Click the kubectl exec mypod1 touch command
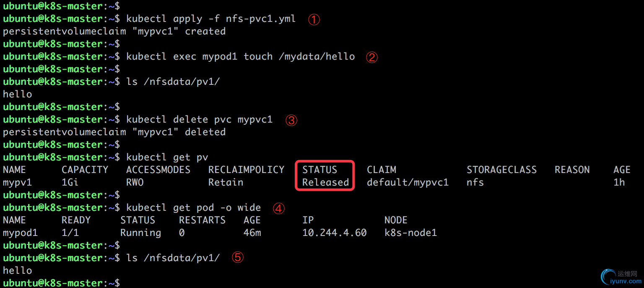This screenshot has height=288, width=644. point(241,57)
